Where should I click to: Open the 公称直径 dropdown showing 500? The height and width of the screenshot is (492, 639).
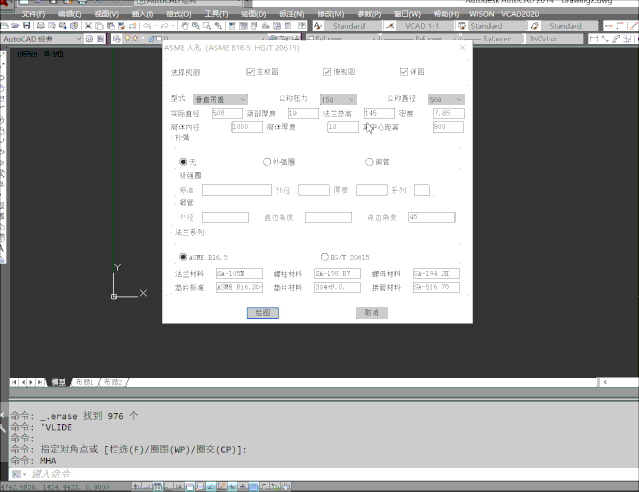point(446,99)
